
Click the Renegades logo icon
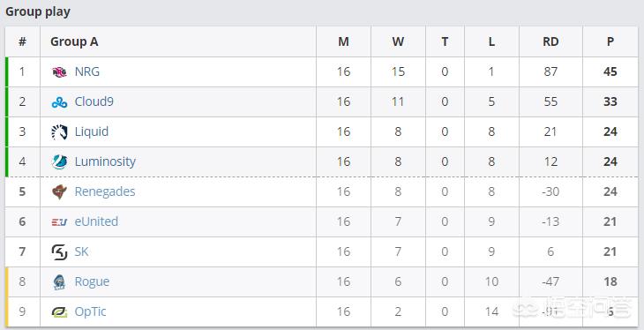click(60, 192)
